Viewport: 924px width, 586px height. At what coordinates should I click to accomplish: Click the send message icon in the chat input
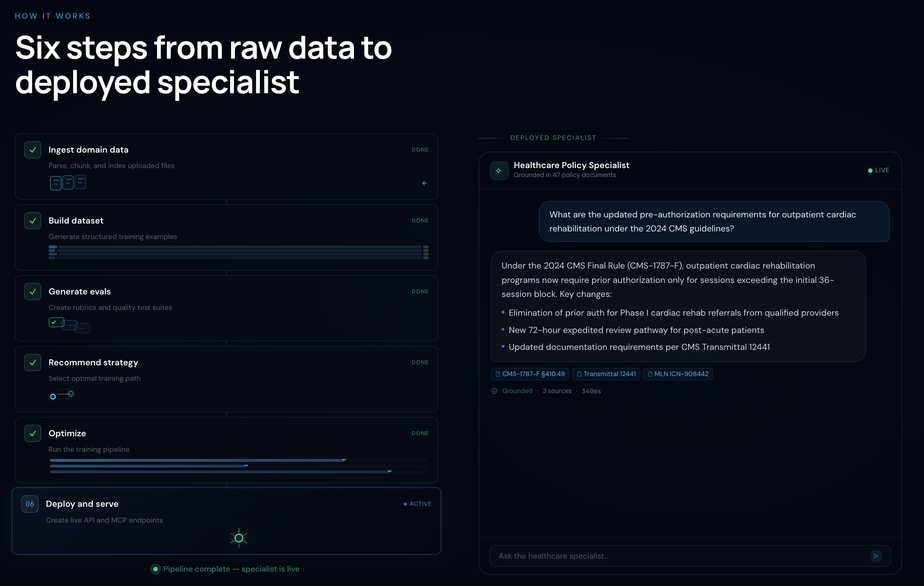point(876,556)
